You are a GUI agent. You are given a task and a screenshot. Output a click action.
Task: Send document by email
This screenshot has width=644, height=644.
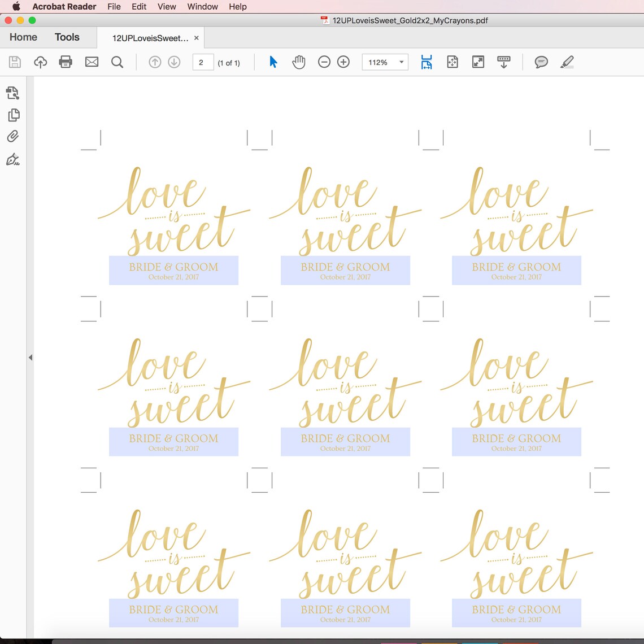pyautogui.click(x=92, y=62)
